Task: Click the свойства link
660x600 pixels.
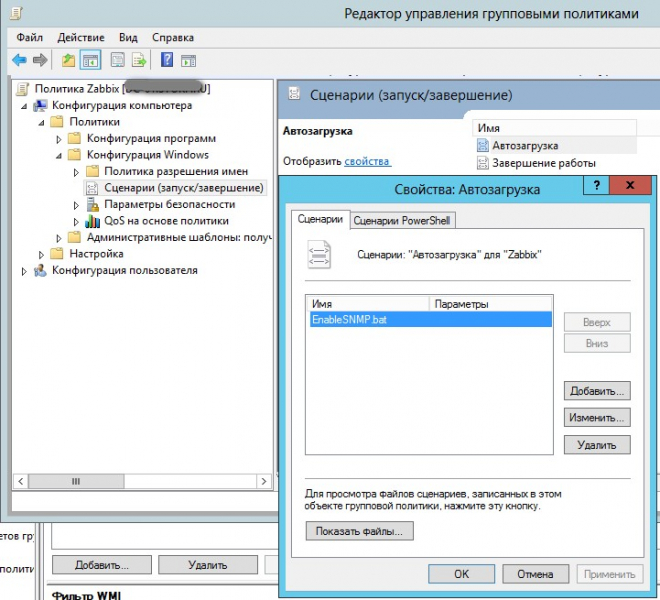Action: click(367, 161)
